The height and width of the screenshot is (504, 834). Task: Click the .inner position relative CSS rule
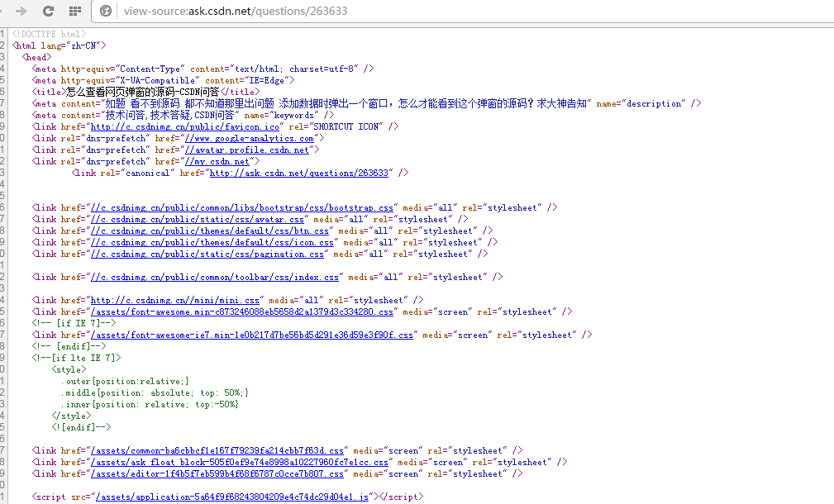tap(150, 405)
